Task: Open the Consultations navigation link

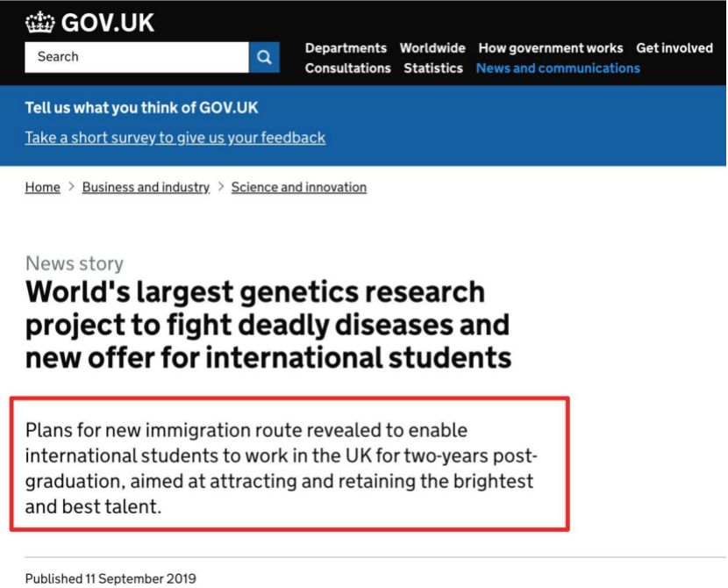Action: 347,68
